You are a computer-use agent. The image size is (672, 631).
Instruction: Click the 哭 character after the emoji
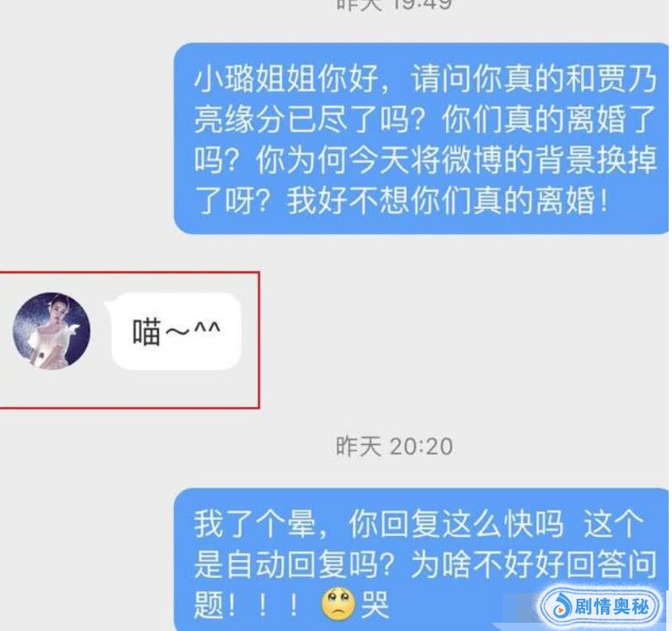375,605
